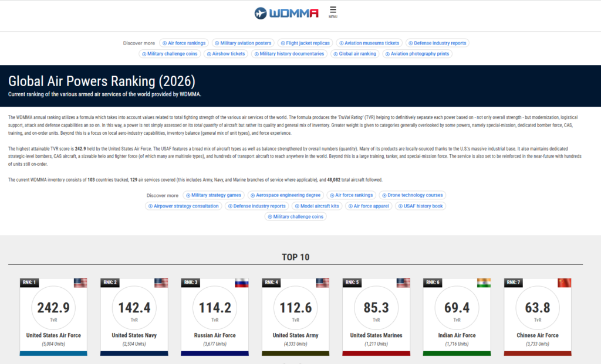This screenshot has height=364, width=601.
Task: Click the Chinese flag on rank 7 card
Action: pyautogui.click(x=565, y=283)
